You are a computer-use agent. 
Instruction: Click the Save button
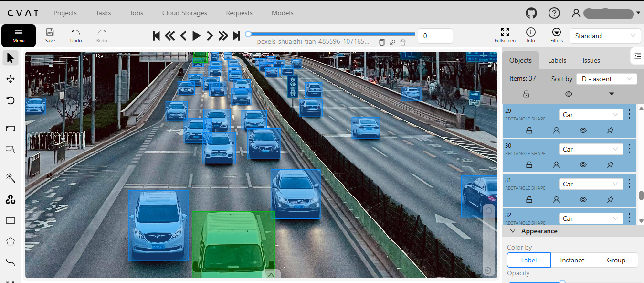tap(50, 35)
